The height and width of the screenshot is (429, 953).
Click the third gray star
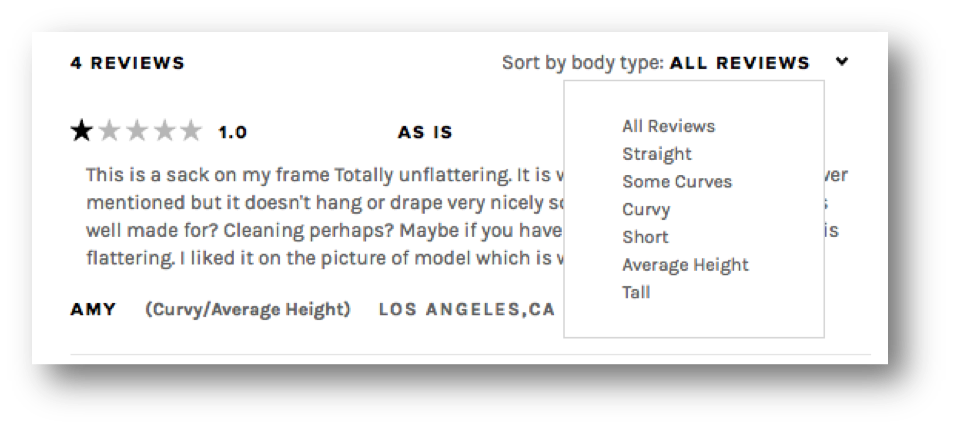[x=137, y=131]
